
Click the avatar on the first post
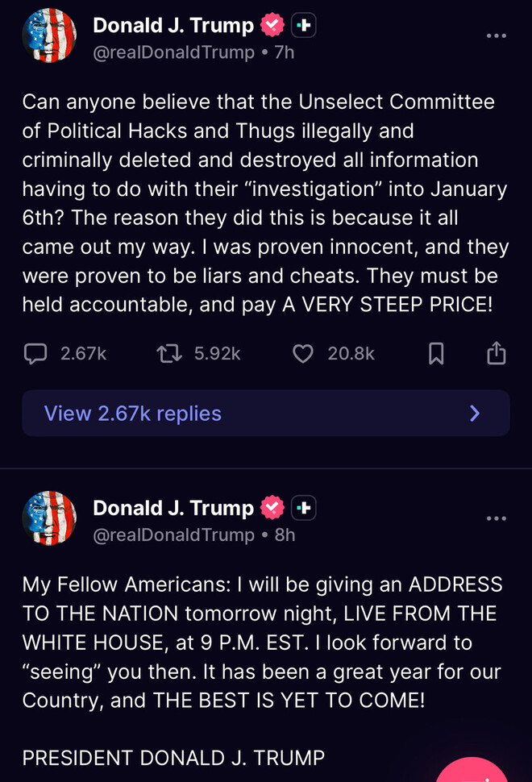pyautogui.click(x=49, y=35)
